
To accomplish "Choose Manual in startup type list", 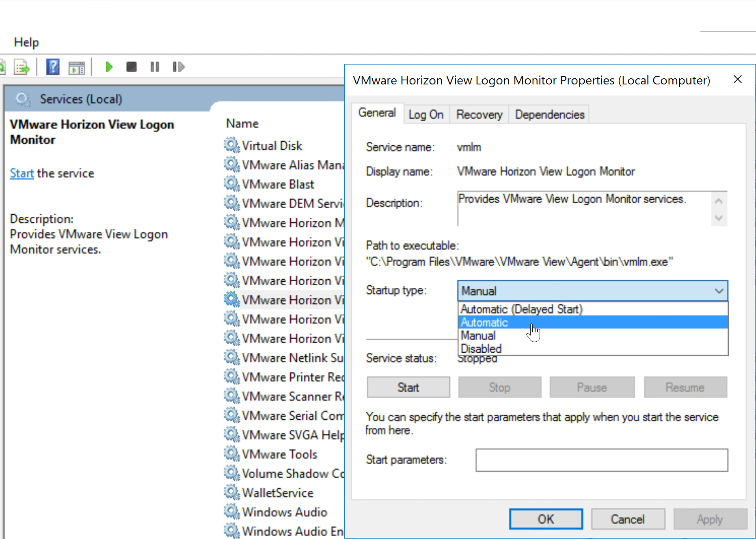I will tap(593, 336).
